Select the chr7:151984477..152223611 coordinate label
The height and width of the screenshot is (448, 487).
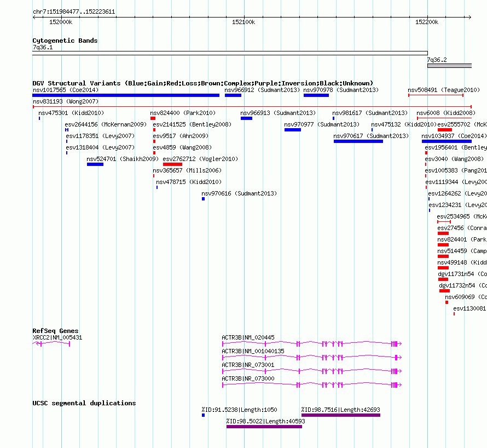74,12
